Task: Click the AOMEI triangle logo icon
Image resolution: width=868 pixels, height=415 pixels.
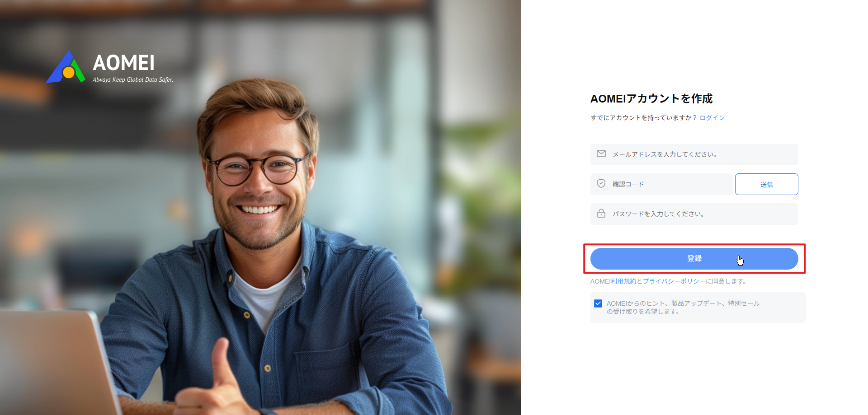Action: [66, 67]
